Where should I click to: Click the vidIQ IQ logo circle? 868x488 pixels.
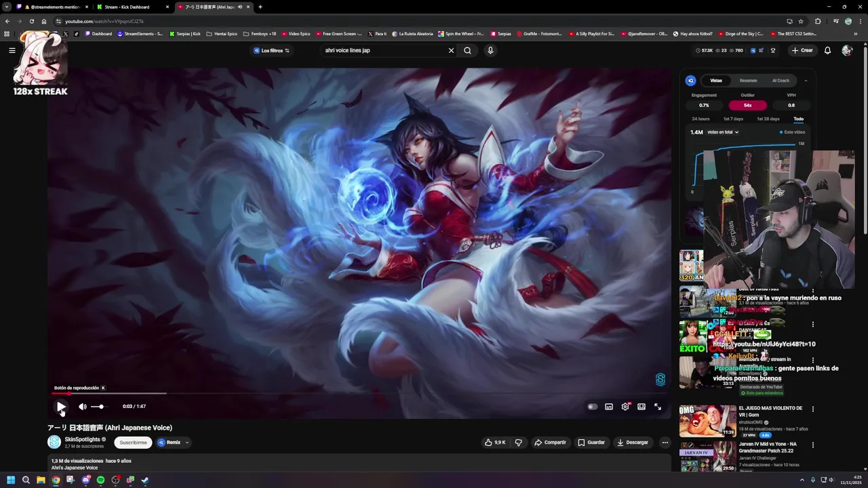[x=691, y=81]
